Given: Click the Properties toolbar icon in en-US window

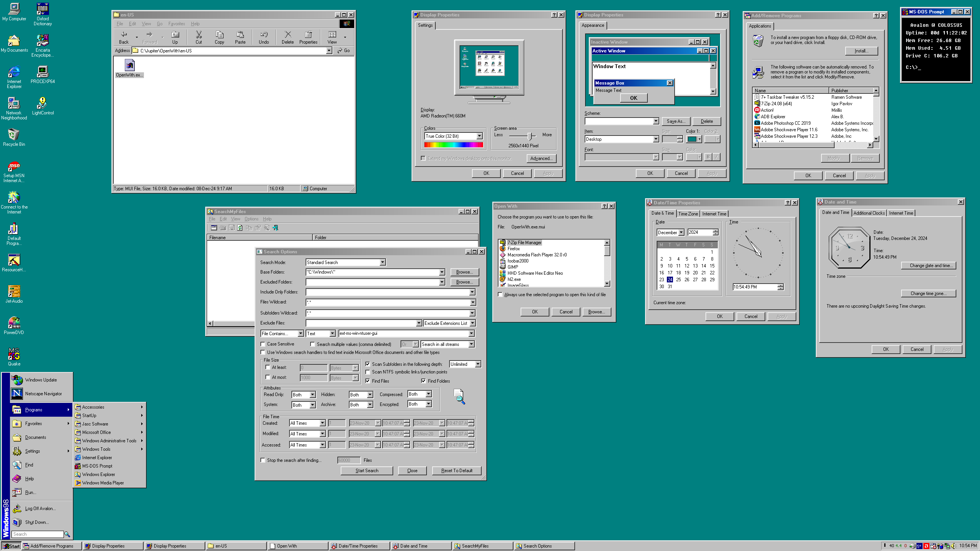Looking at the screenshot, I should click(x=308, y=37).
